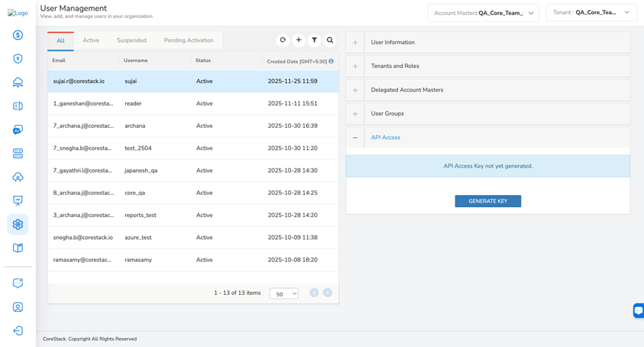Expand the User Groups section
This screenshot has height=347, width=644.
pyautogui.click(x=488, y=114)
